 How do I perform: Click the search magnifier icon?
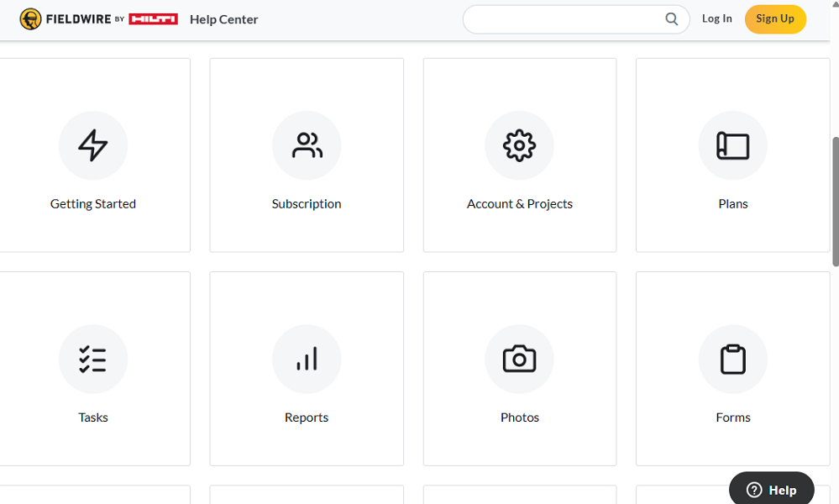671,19
